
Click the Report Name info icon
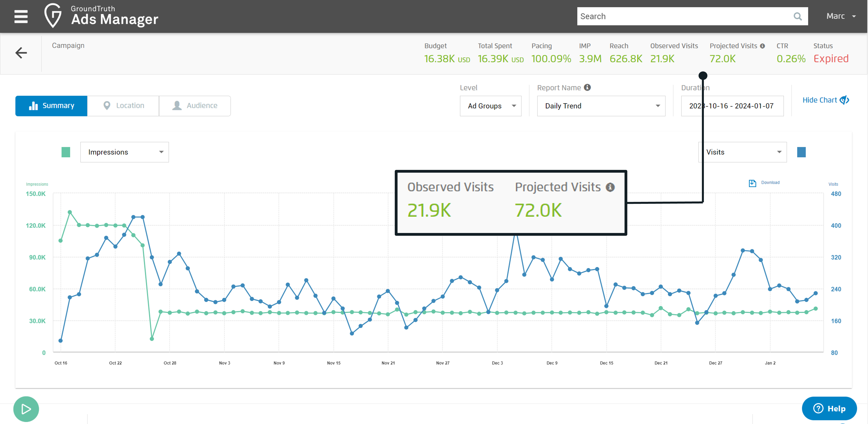587,87
